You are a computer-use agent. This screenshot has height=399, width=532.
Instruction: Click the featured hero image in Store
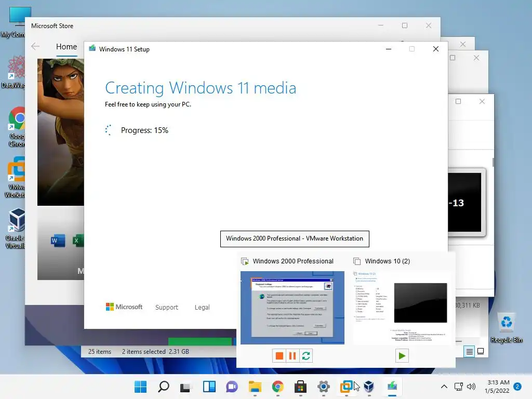[x=61, y=132]
